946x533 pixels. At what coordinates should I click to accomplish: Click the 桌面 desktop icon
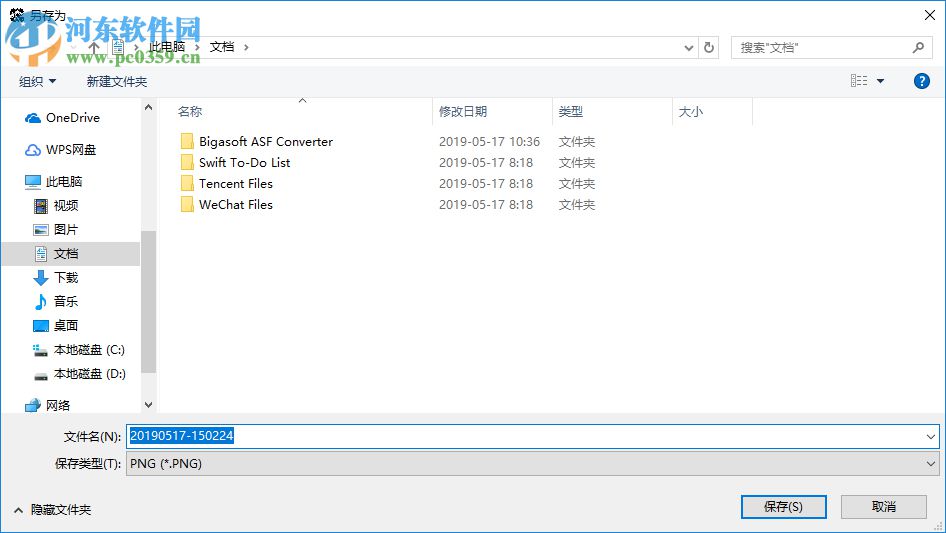click(40, 326)
